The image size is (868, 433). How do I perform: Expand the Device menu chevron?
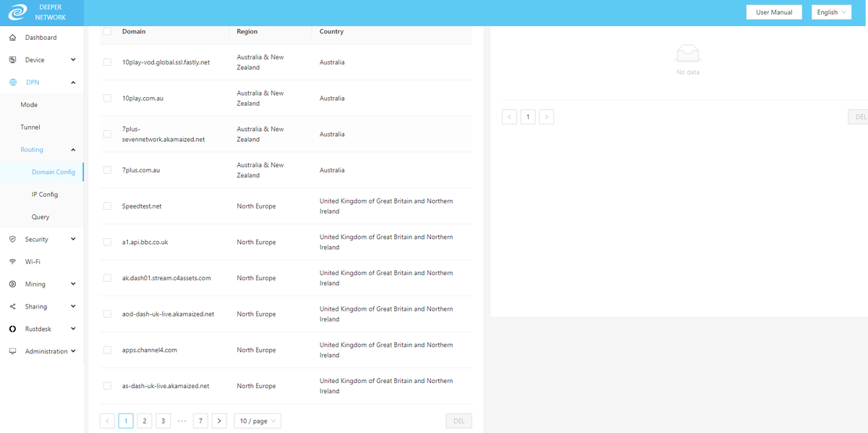click(x=73, y=60)
